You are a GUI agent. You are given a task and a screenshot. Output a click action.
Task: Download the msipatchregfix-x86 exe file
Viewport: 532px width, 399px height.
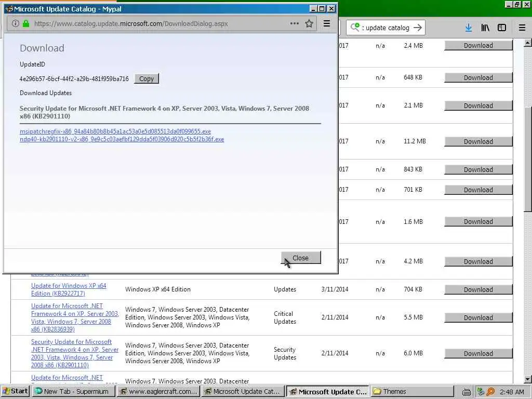115,131
